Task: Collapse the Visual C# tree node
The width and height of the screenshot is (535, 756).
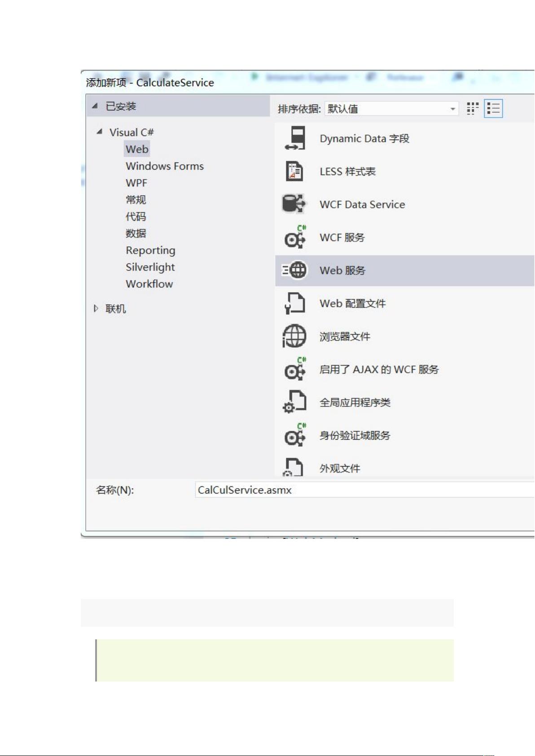Action: coord(99,131)
